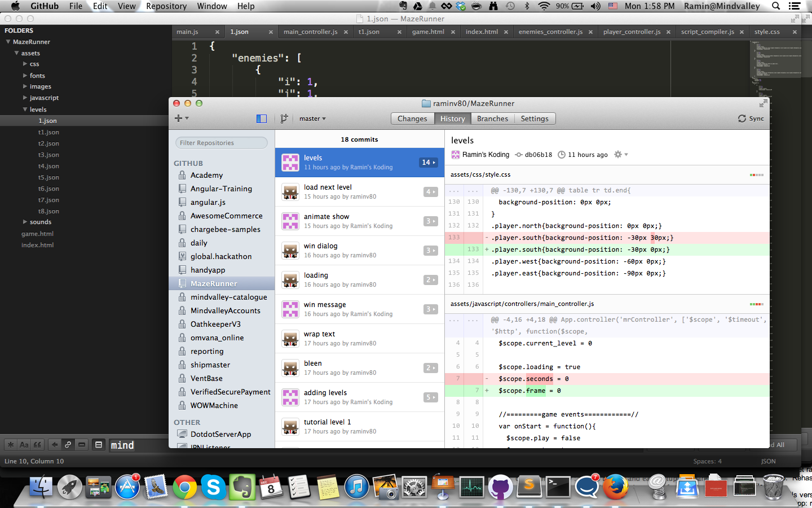Click 'Spaces: 4' in Sublime status bar
This screenshot has width=812, height=508.
coord(707,461)
